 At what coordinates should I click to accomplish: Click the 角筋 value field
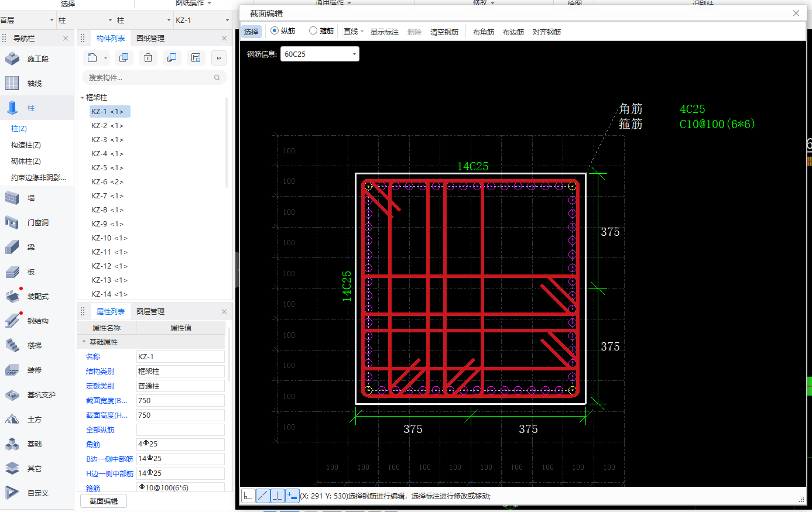180,444
